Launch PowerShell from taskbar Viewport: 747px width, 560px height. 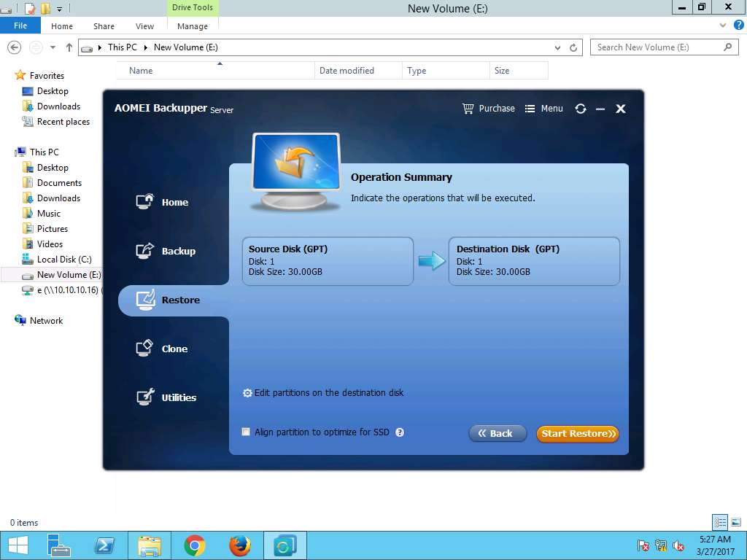click(x=104, y=545)
